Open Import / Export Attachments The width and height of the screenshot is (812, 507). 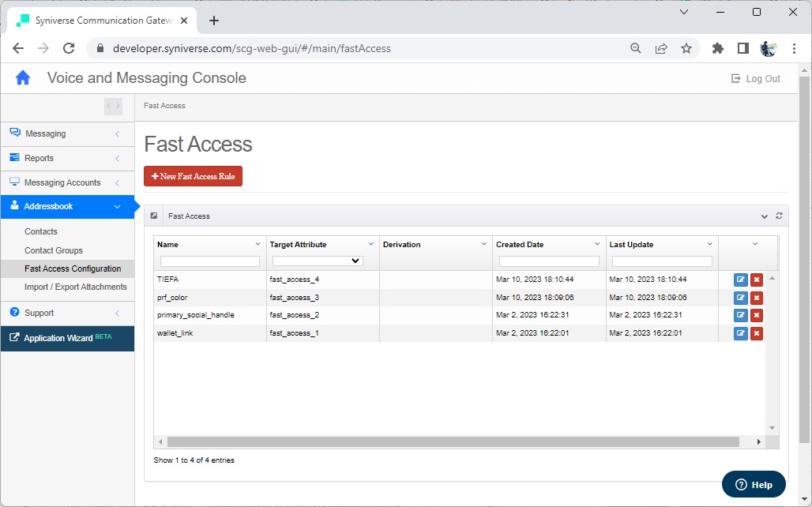pos(76,287)
